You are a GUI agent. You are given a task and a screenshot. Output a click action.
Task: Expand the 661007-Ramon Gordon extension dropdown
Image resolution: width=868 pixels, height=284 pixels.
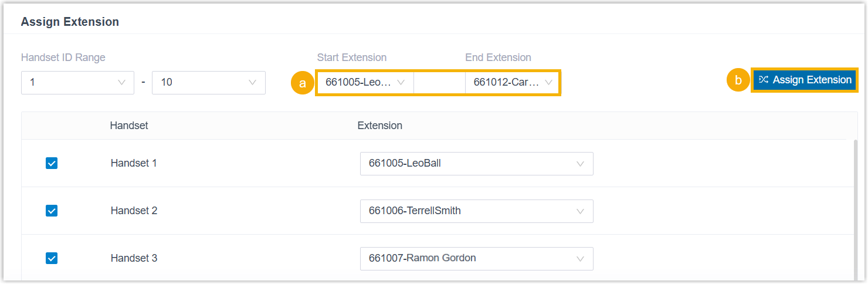pyautogui.click(x=476, y=259)
